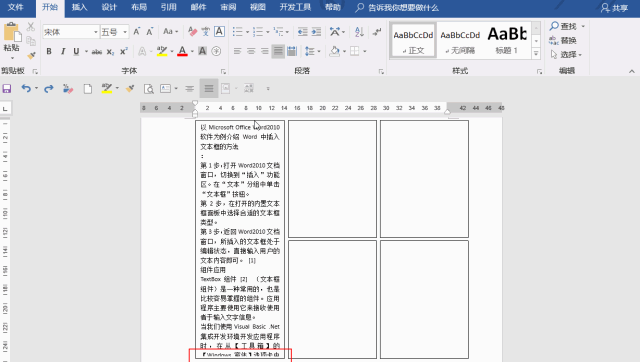Image resolution: width=640 pixels, height=362 pixels.
Task: Click the print preview icon
Action: [x=149, y=89]
